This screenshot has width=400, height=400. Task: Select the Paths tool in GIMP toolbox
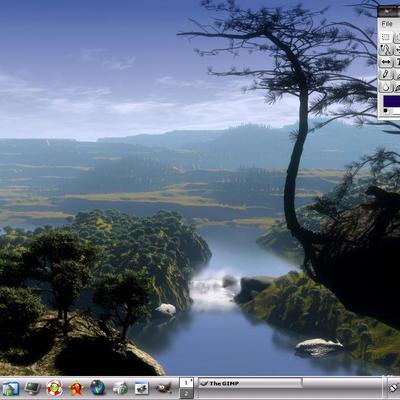[386, 50]
